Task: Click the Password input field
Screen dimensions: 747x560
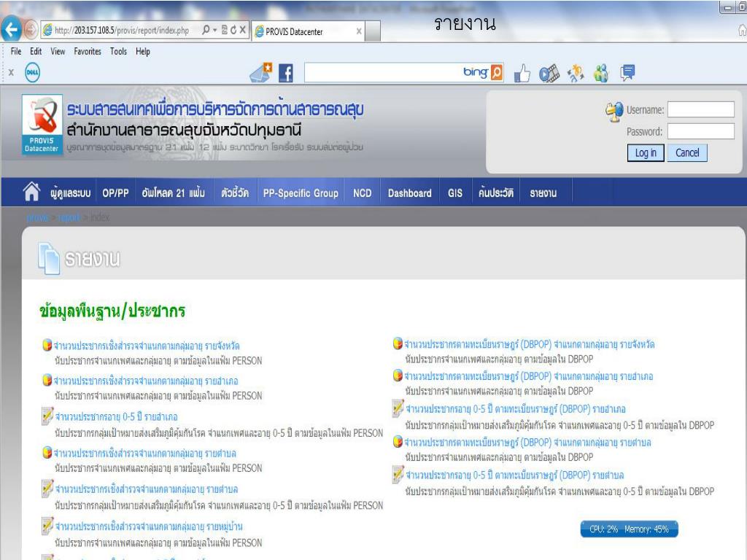Action: 700,131
